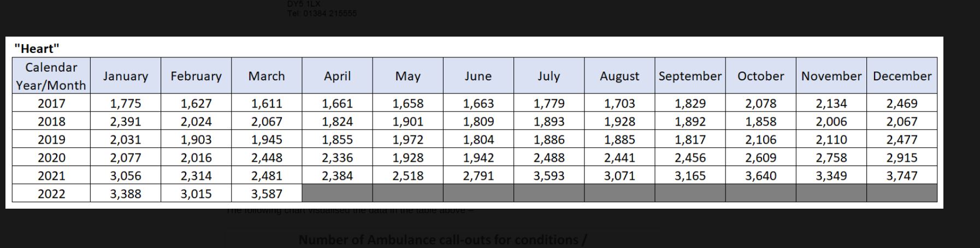980x248 pixels.
Task: Click June 2019 value 1,804
Action: coord(479,140)
